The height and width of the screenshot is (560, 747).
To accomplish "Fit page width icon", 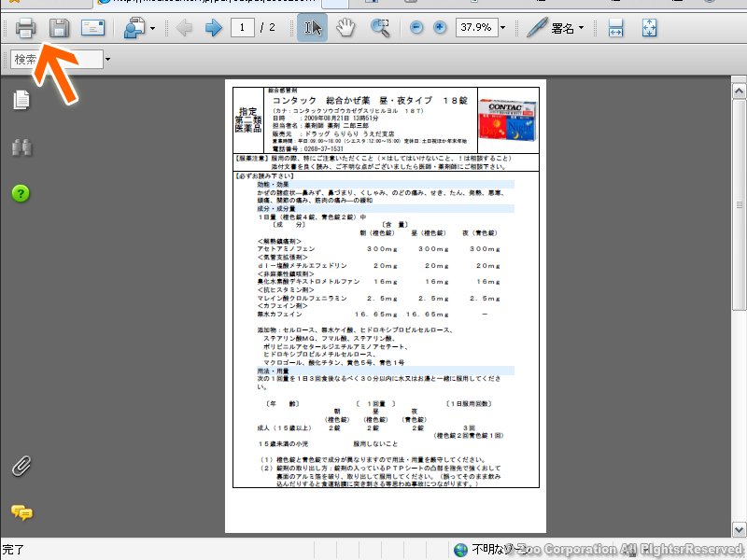I will (615, 28).
